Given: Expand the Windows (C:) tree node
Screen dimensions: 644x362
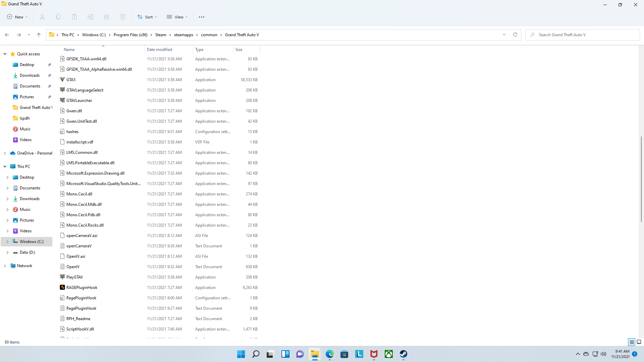Looking at the screenshot, I should (x=7, y=242).
